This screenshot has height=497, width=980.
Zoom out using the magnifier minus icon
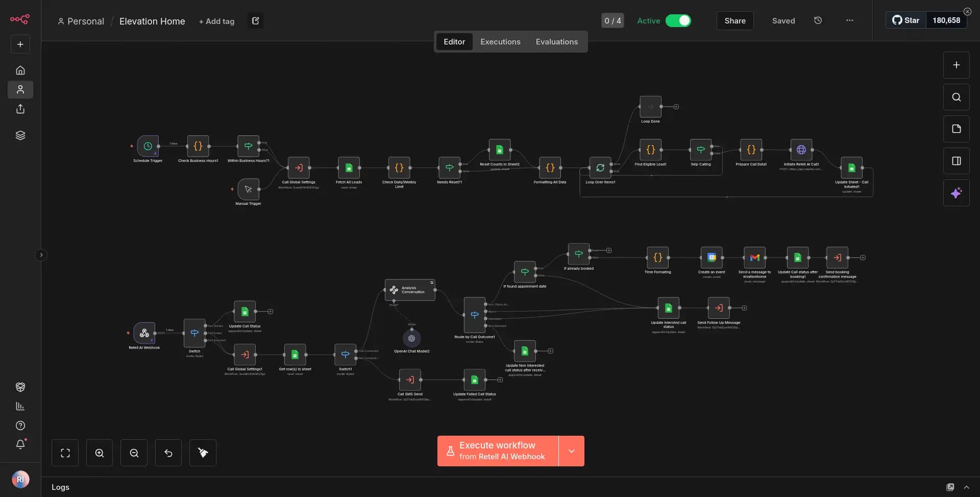coord(133,453)
